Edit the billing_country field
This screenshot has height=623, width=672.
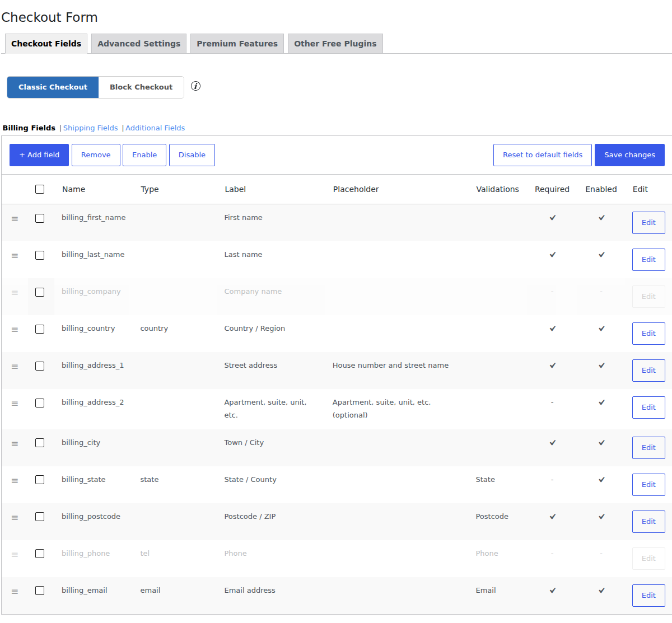[x=648, y=334]
